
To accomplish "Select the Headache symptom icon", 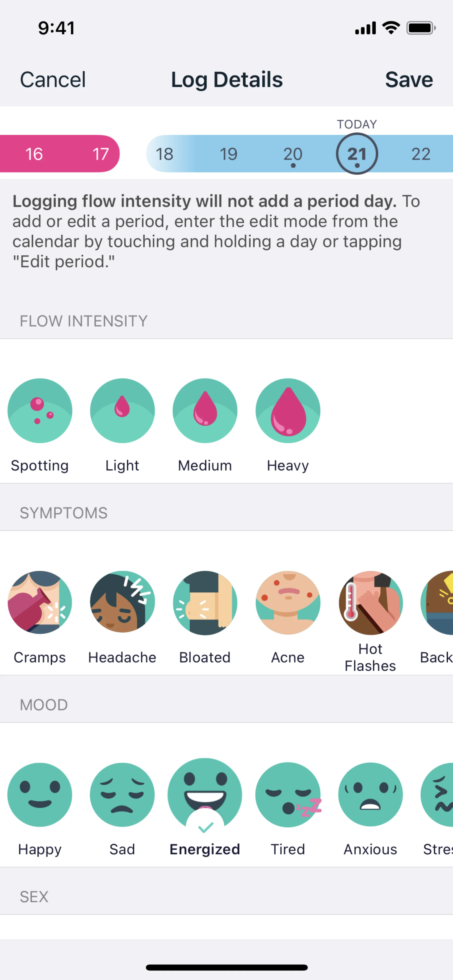I will 122,603.
